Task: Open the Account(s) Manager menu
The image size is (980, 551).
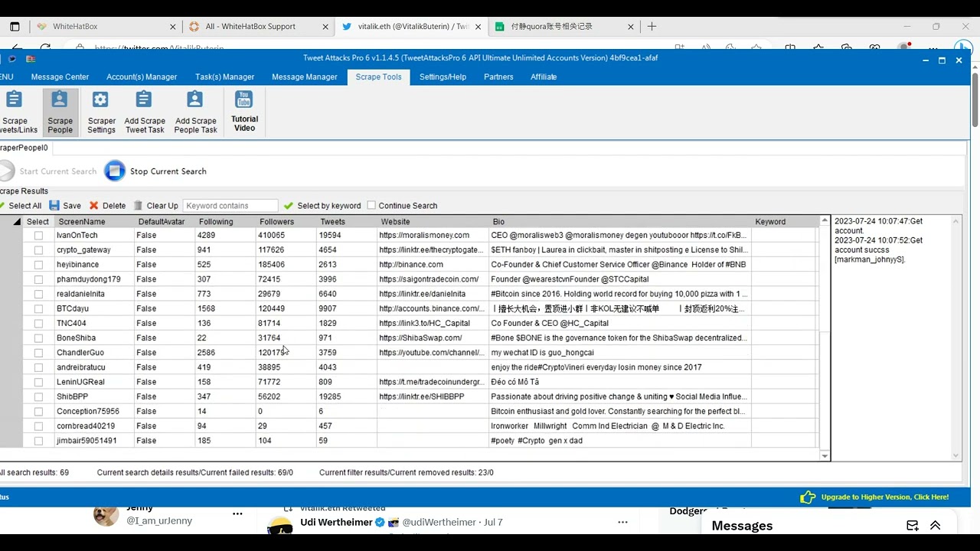Action: tap(142, 77)
